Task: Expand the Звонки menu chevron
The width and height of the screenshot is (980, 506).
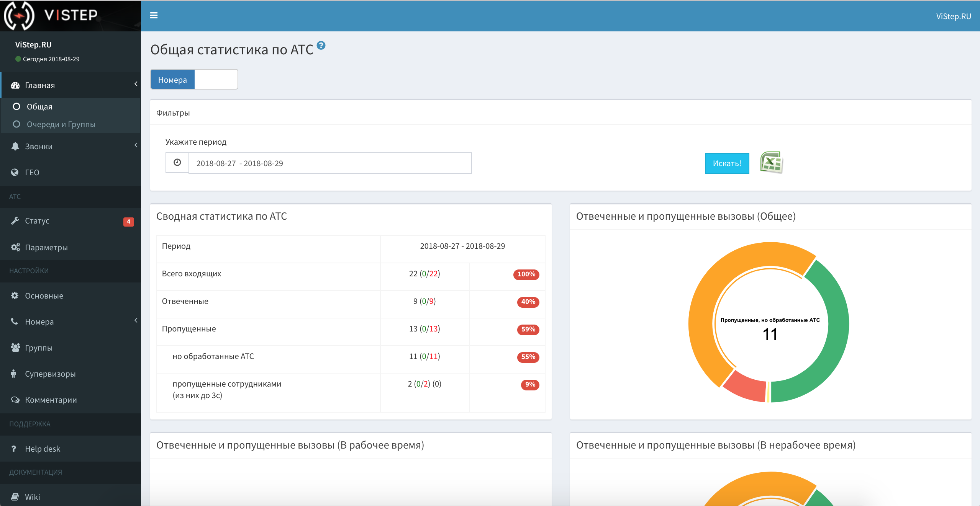Action: 136,145
